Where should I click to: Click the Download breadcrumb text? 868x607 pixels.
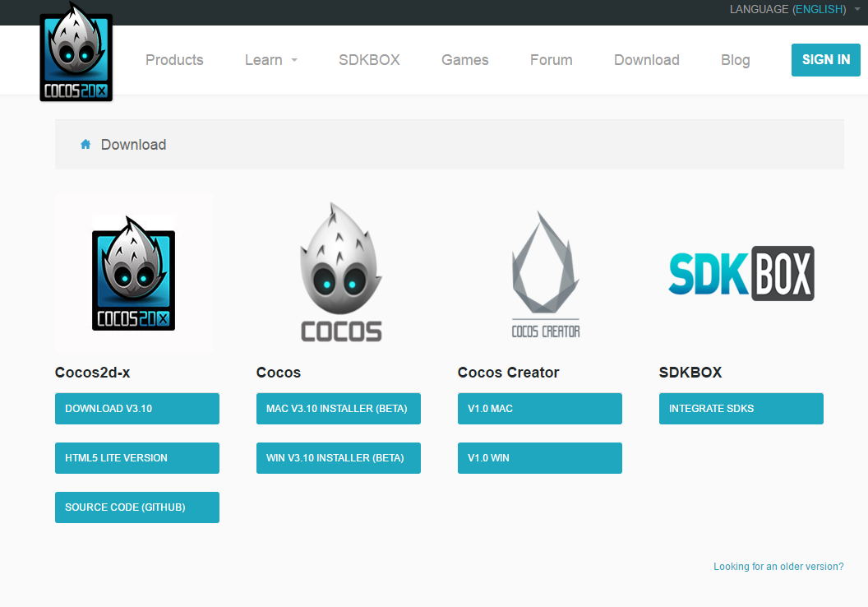(133, 145)
